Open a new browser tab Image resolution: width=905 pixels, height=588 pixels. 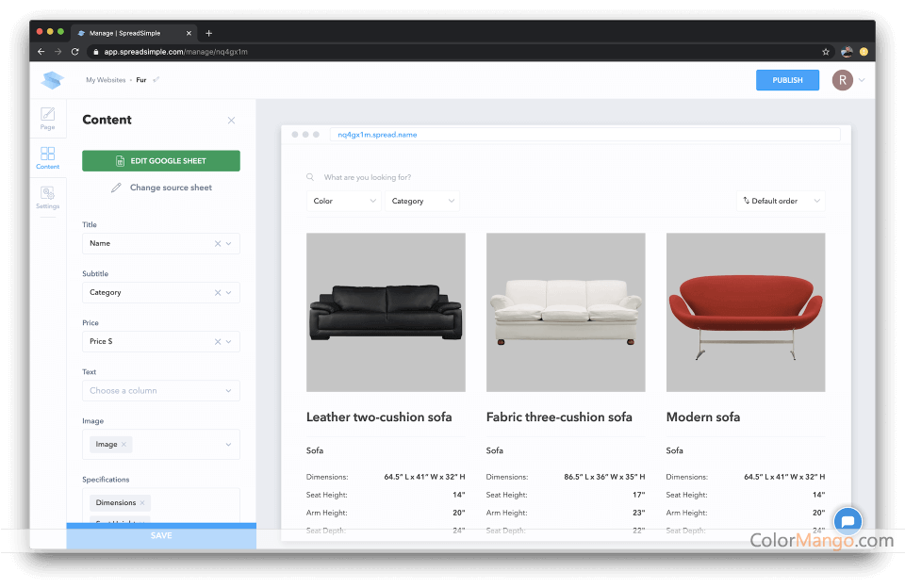click(209, 33)
